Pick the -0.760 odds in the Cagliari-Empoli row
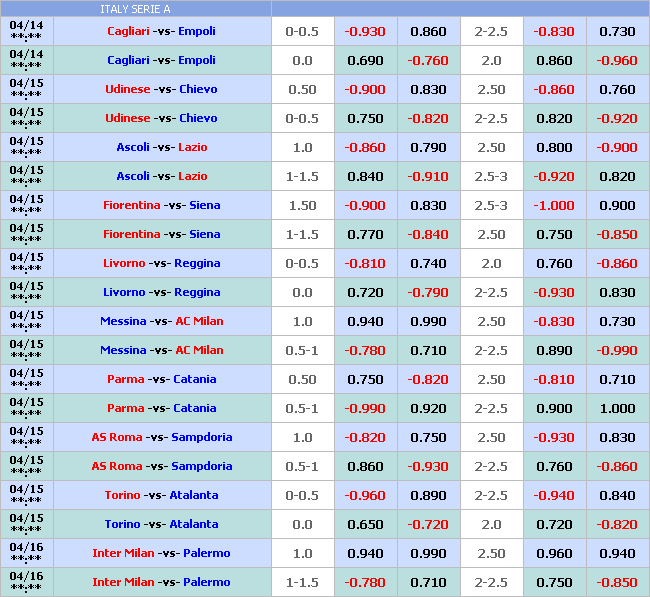The image size is (650, 597). (x=428, y=60)
